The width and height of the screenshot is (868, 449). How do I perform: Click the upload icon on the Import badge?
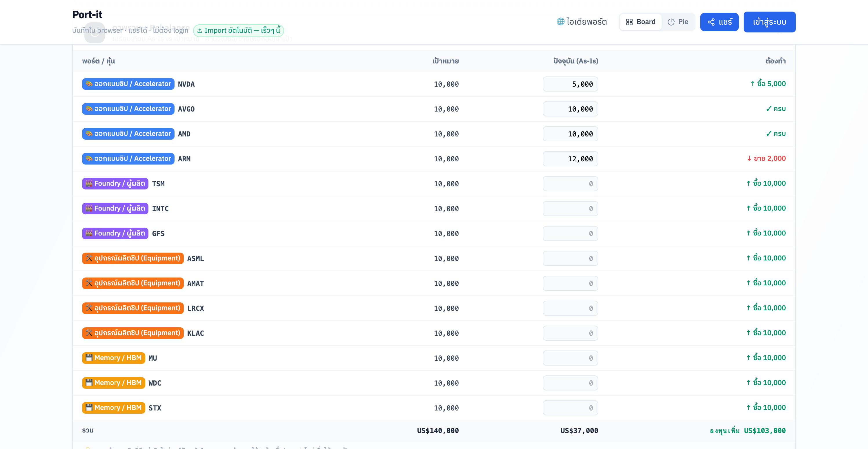click(x=200, y=31)
